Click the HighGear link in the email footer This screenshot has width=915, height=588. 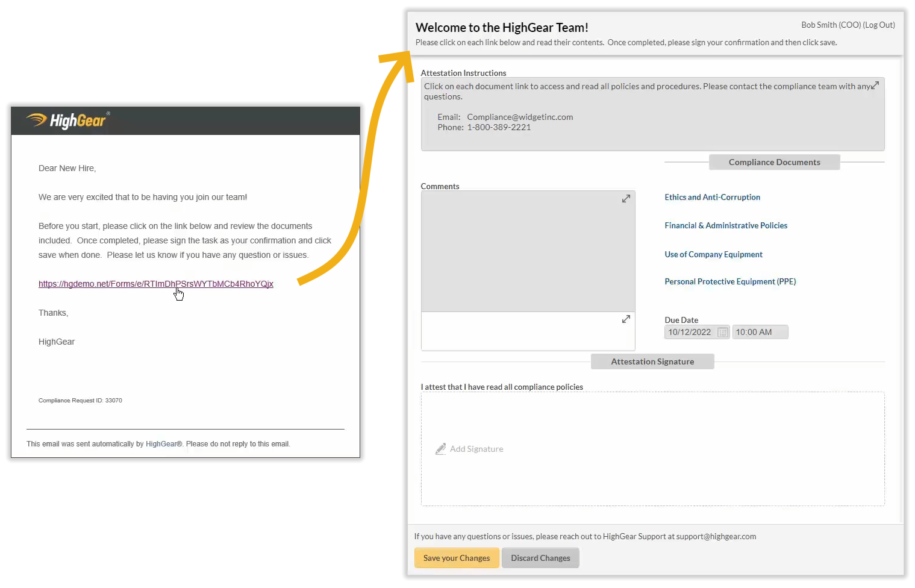pyautogui.click(x=163, y=444)
